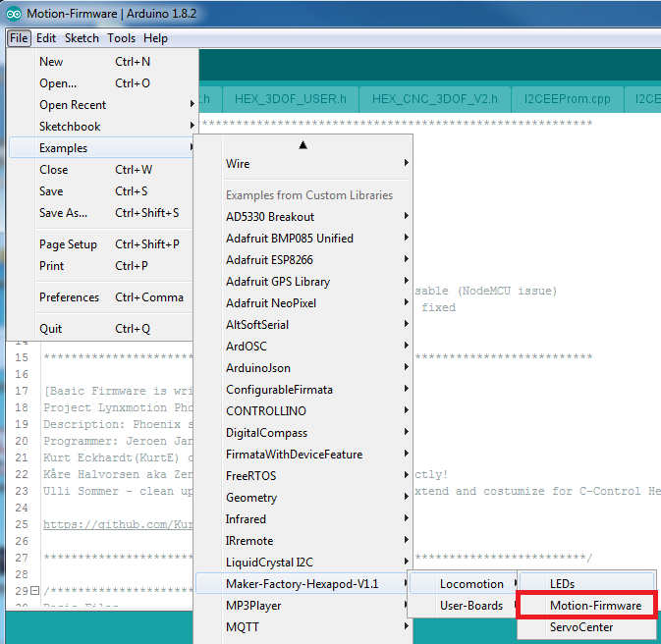Select Save in the File menu
Image resolution: width=661 pixels, height=644 pixels.
pyautogui.click(x=101, y=190)
